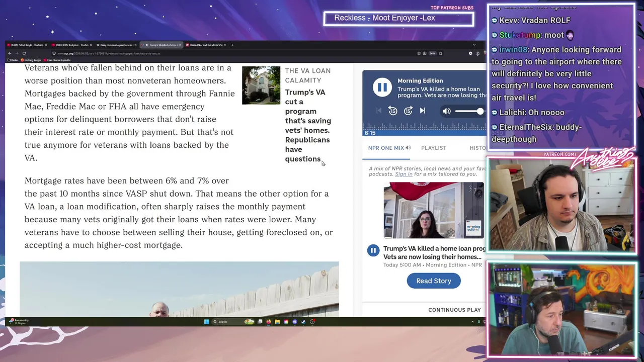Jump to previous track in NPR player

pyautogui.click(x=379, y=111)
